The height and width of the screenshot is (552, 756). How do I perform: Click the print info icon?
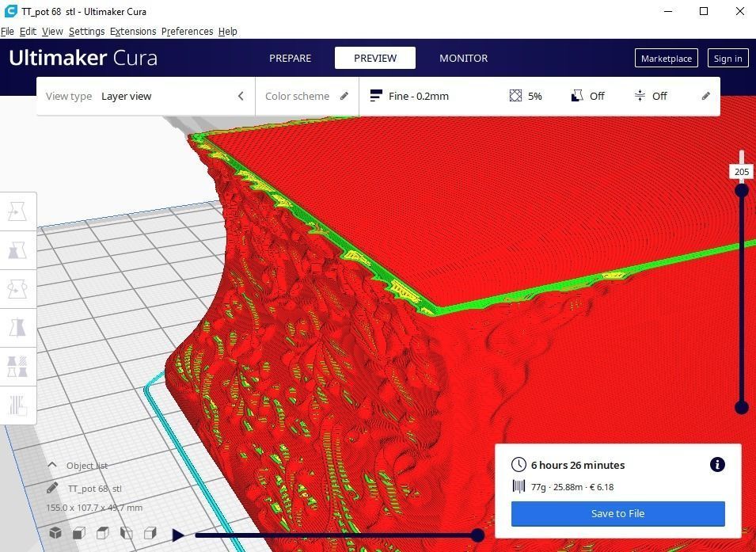tap(717, 465)
